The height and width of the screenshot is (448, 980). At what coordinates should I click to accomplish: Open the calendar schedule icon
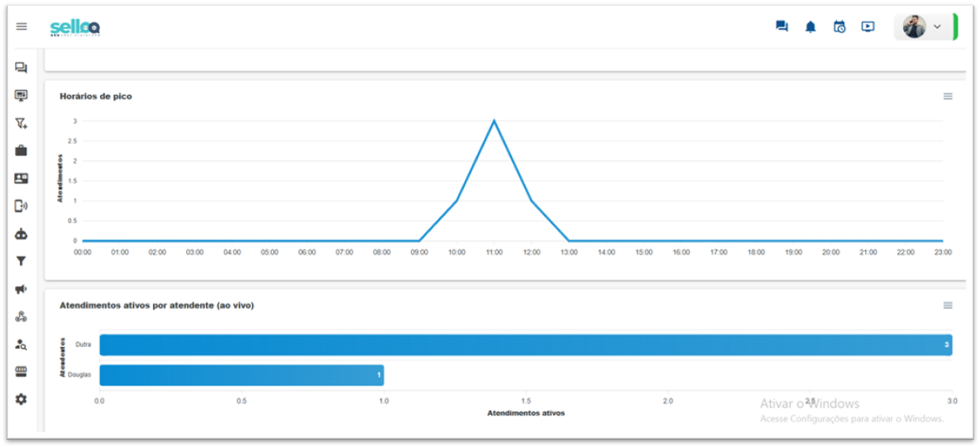[x=839, y=26]
